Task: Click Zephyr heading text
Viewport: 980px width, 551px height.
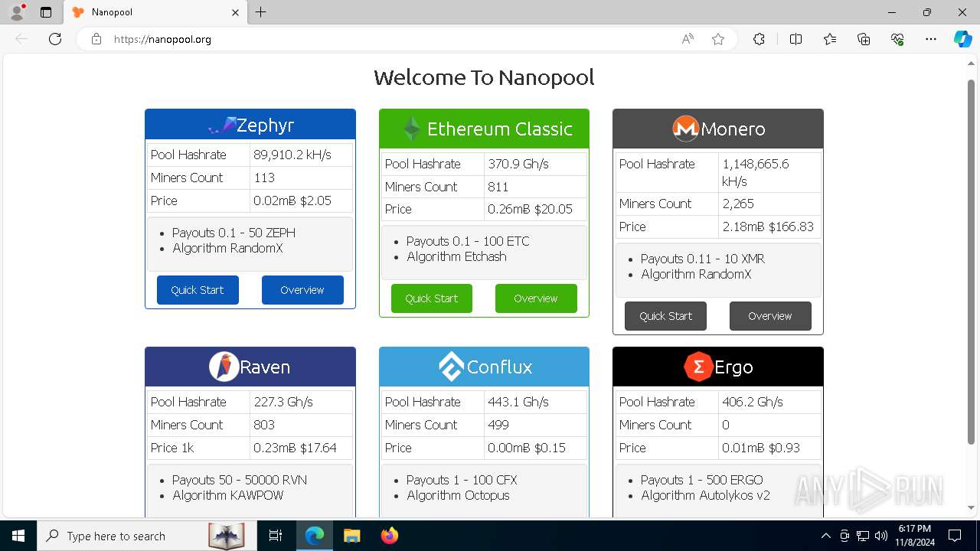Action: (265, 126)
